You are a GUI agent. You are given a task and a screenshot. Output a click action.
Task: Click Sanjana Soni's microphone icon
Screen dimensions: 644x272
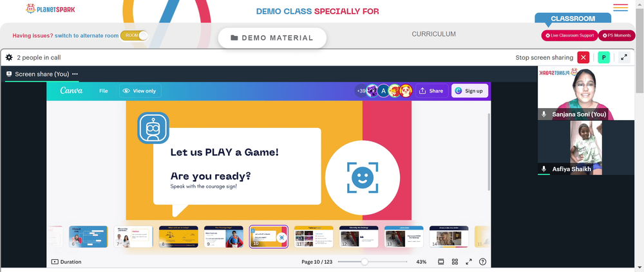[544, 114]
